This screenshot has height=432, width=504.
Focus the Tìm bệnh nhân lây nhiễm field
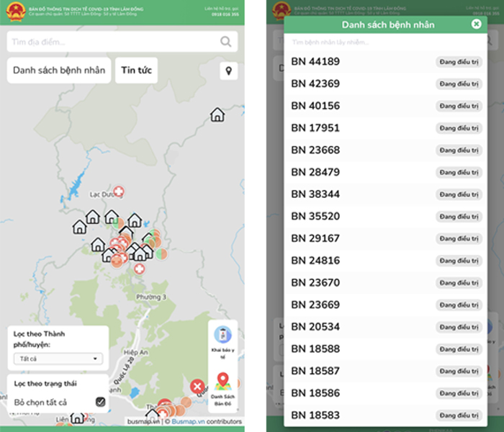pos(385,42)
